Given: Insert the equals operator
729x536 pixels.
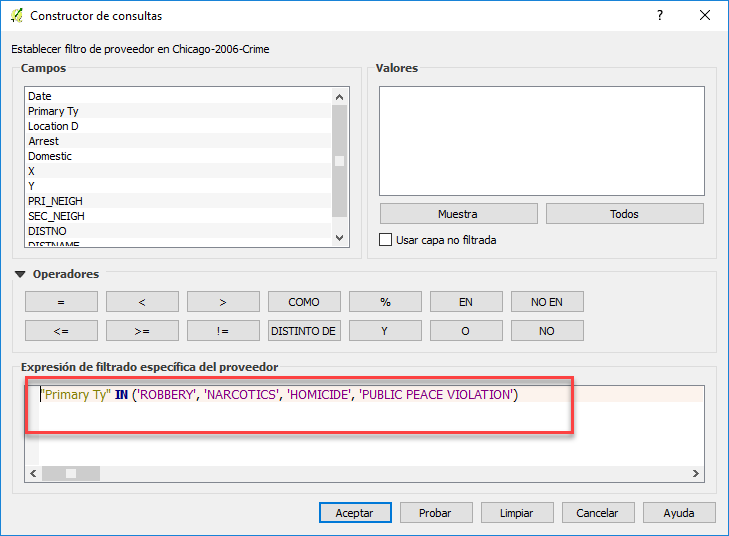Looking at the screenshot, I should point(61,302).
